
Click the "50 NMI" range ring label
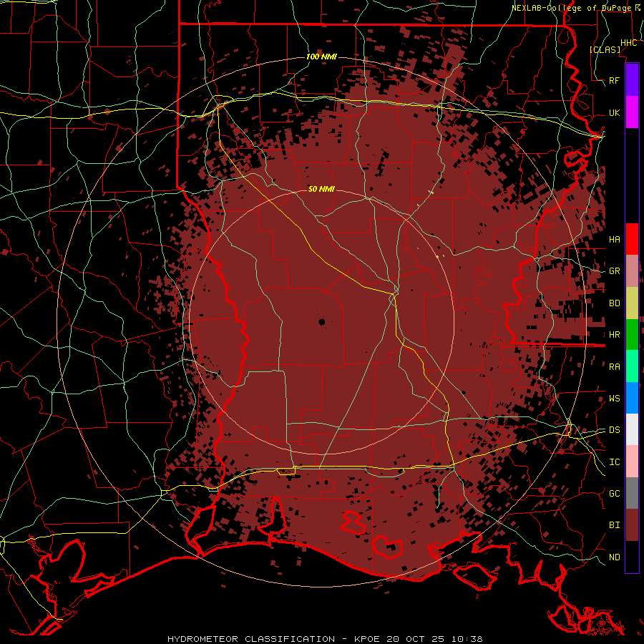point(321,189)
